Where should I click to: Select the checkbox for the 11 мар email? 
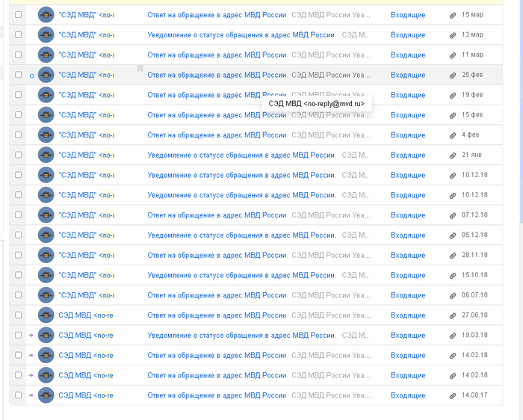19,55
